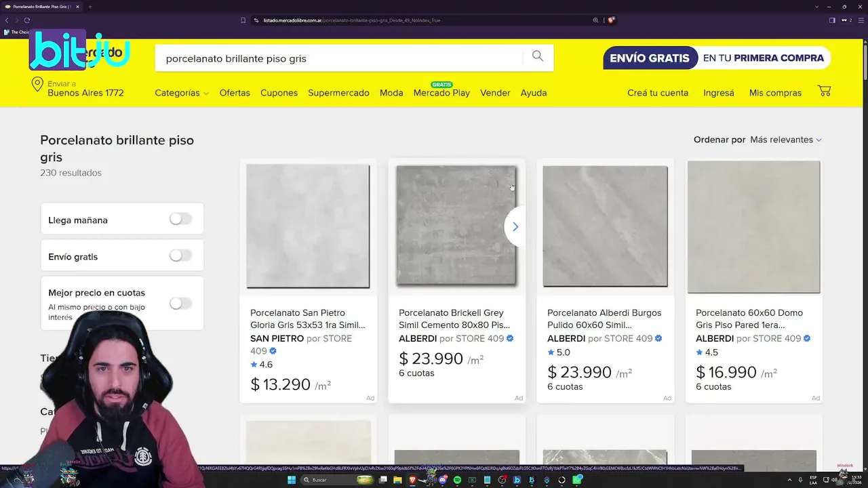Click ESP LAA language indicator in tray

(813, 480)
